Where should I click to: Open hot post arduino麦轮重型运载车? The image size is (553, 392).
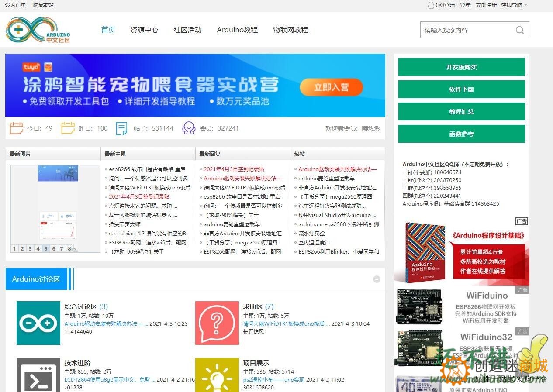pos(327,178)
